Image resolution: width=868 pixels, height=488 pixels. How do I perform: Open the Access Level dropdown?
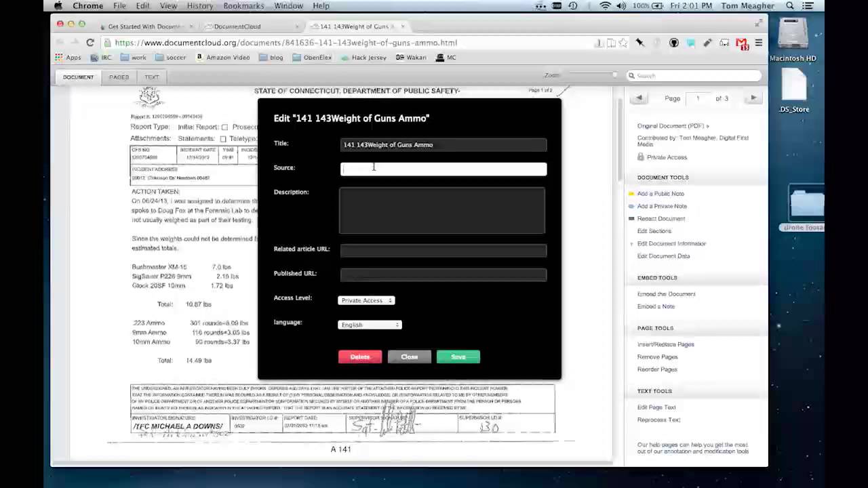click(366, 300)
